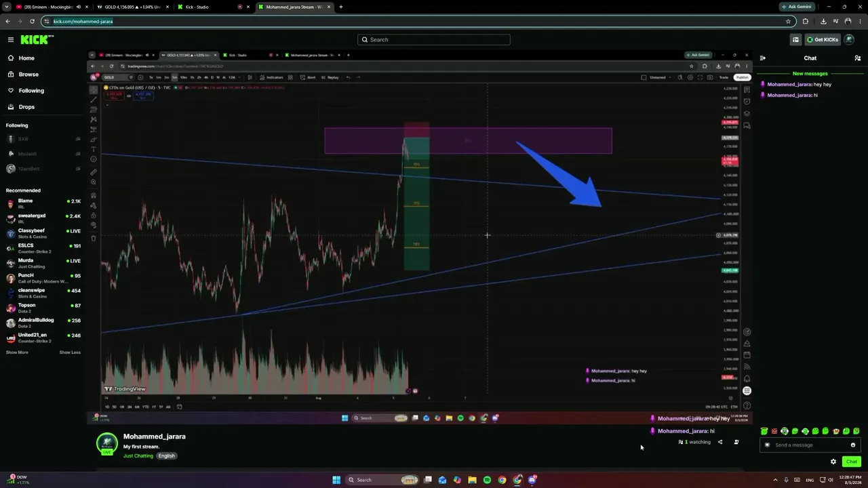Open the Windows Start menu
This screenshot has height=488, width=868.
pyautogui.click(x=336, y=480)
